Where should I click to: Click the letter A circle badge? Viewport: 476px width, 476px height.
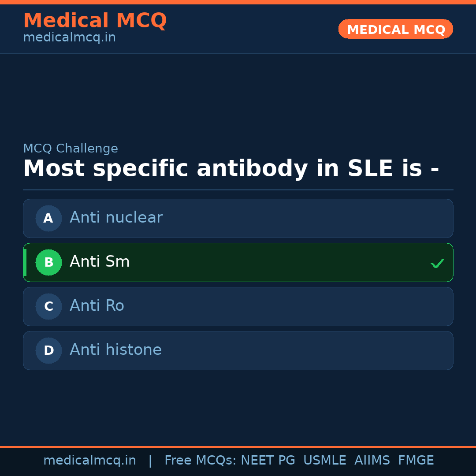coord(48,218)
